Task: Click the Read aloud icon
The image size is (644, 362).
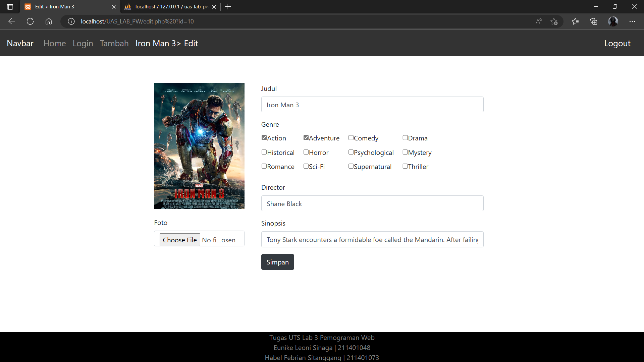Action: click(539, 21)
